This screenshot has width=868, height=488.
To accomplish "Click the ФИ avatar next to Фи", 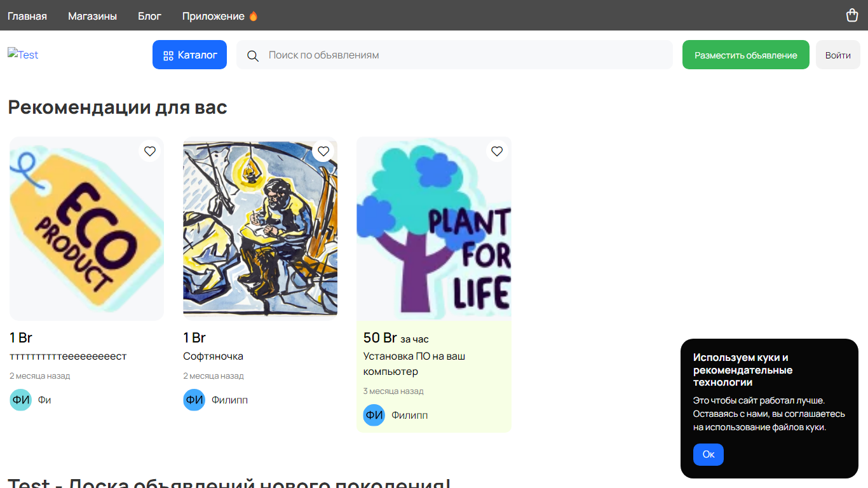I will 20,400.
